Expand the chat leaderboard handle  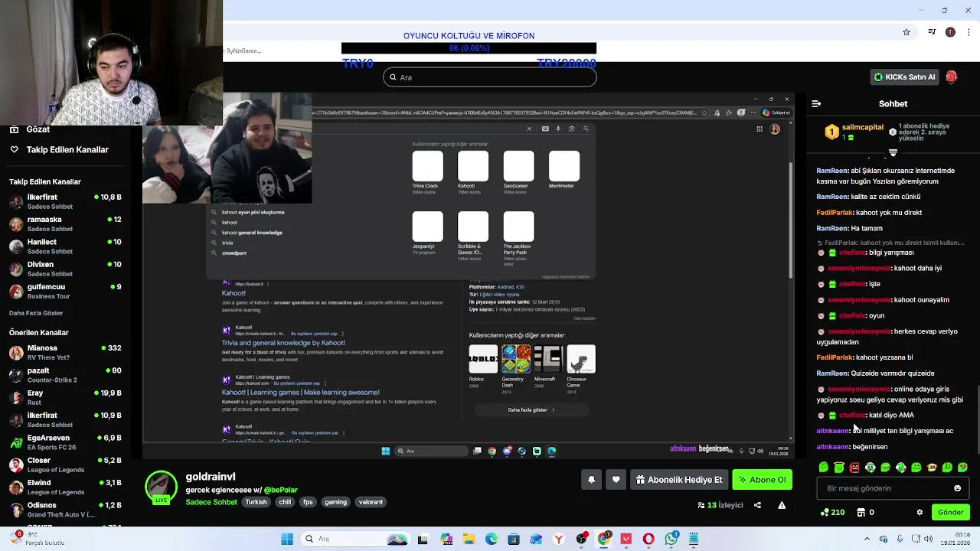(893, 152)
